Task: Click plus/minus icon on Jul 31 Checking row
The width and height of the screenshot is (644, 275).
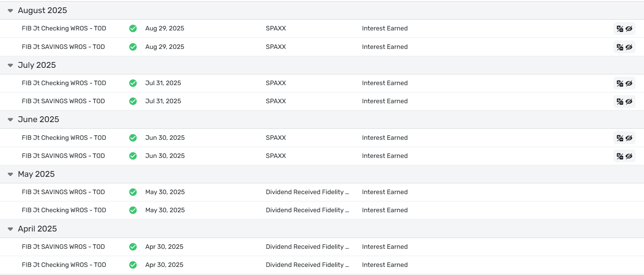Action: coord(620,83)
